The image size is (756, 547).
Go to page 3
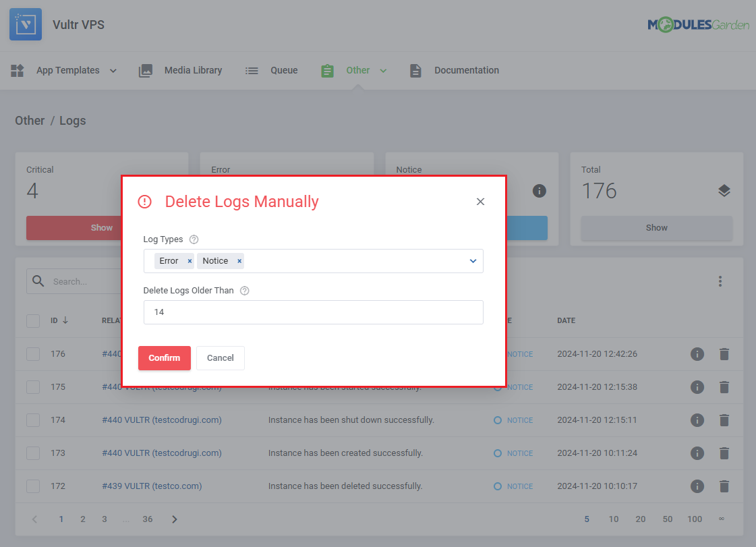pos(105,519)
